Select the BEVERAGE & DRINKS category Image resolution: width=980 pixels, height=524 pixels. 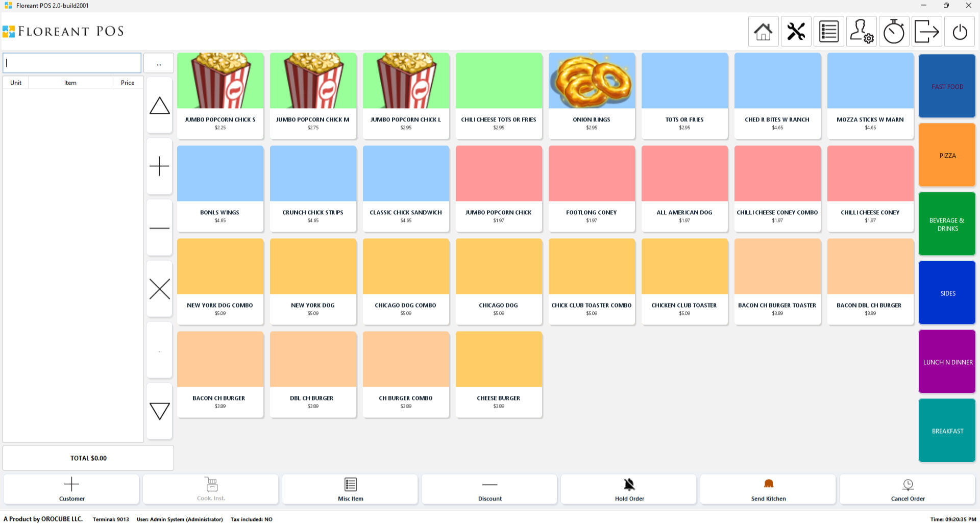(947, 224)
